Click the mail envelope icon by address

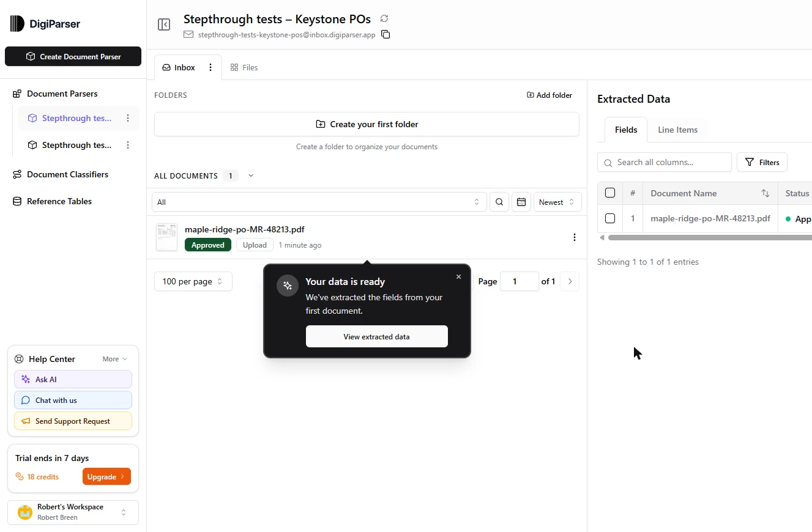pyautogui.click(x=188, y=35)
